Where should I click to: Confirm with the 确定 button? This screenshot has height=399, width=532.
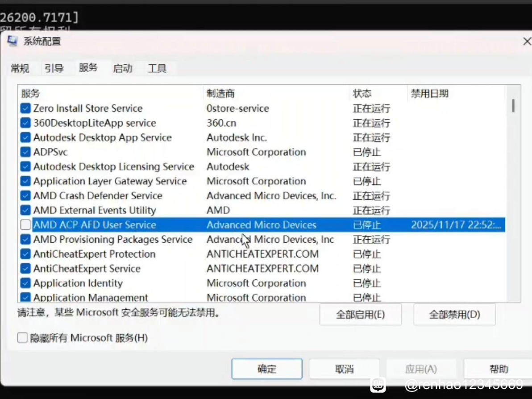267,369
